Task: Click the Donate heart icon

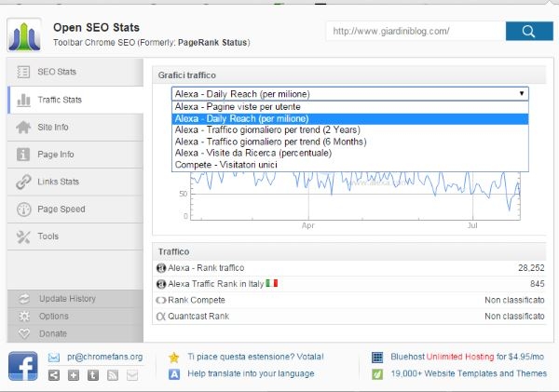Action: [x=24, y=333]
